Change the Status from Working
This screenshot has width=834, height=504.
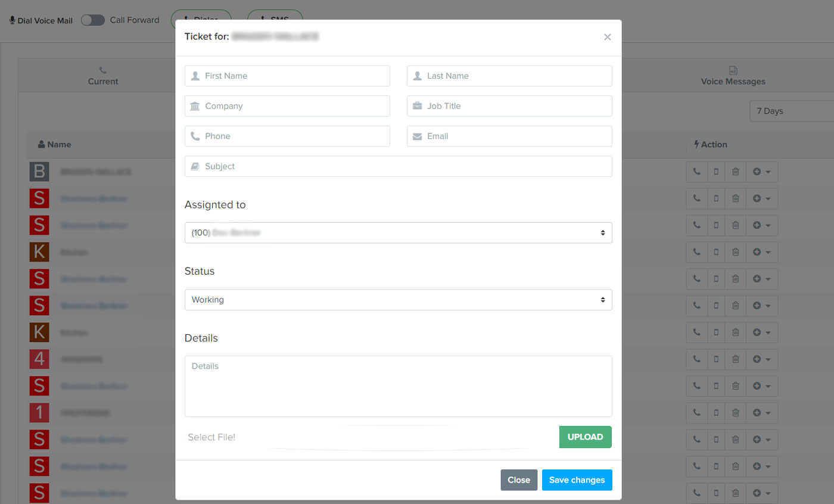pos(398,299)
